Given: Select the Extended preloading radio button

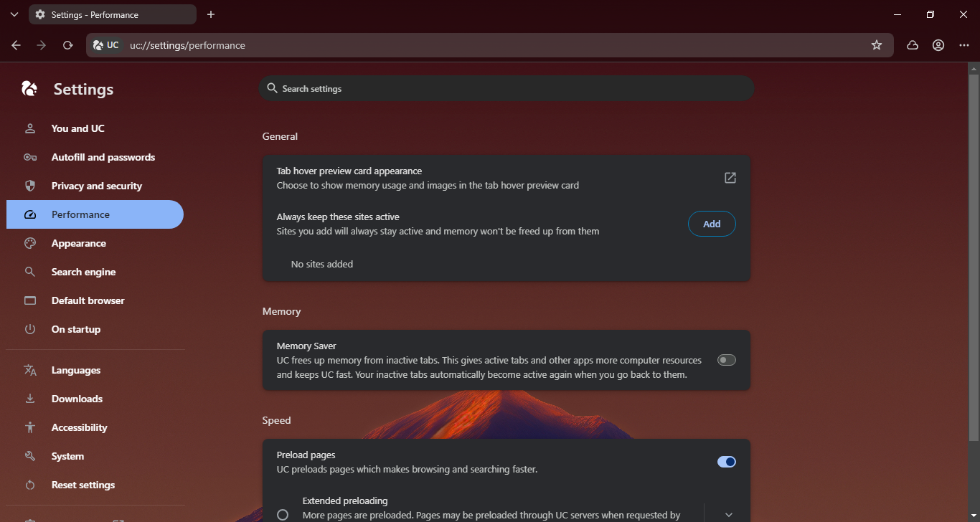Looking at the screenshot, I should click(x=283, y=513).
